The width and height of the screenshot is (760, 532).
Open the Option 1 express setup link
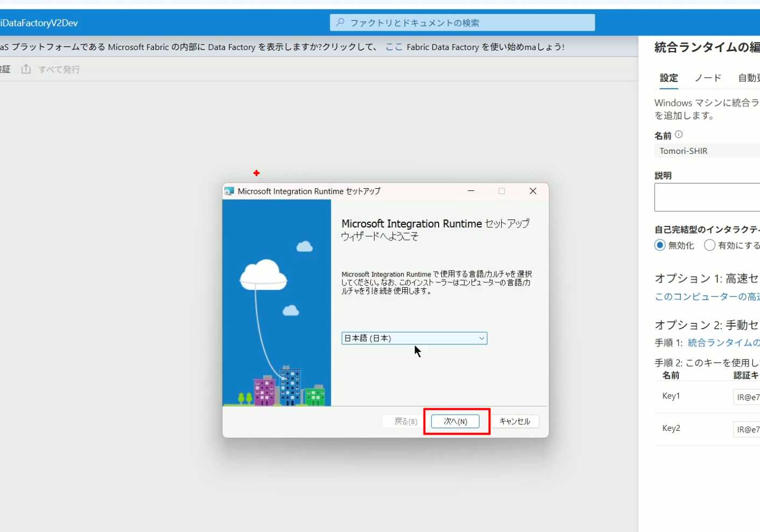coord(707,296)
